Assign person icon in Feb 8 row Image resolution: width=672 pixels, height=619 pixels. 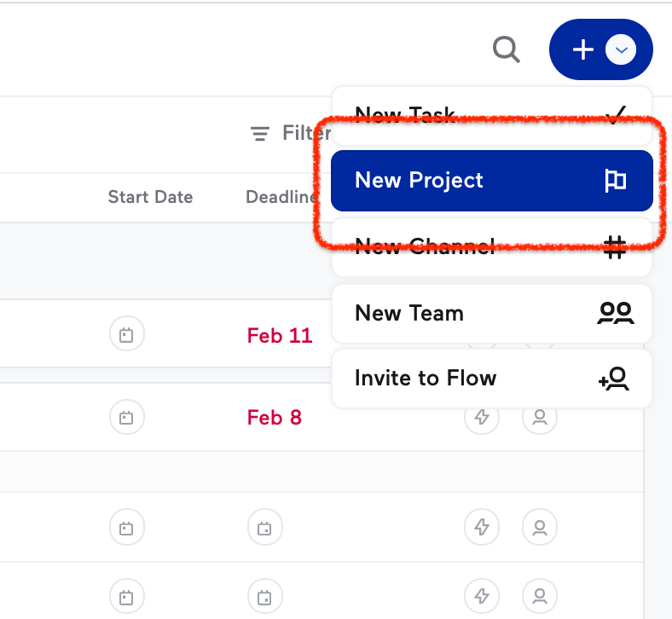[540, 417]
